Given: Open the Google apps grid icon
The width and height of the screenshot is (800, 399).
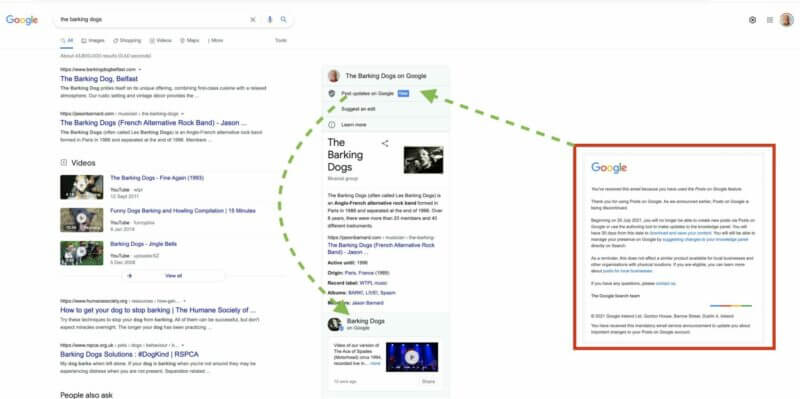Looking at the screenshot, I should pos(770,20).
